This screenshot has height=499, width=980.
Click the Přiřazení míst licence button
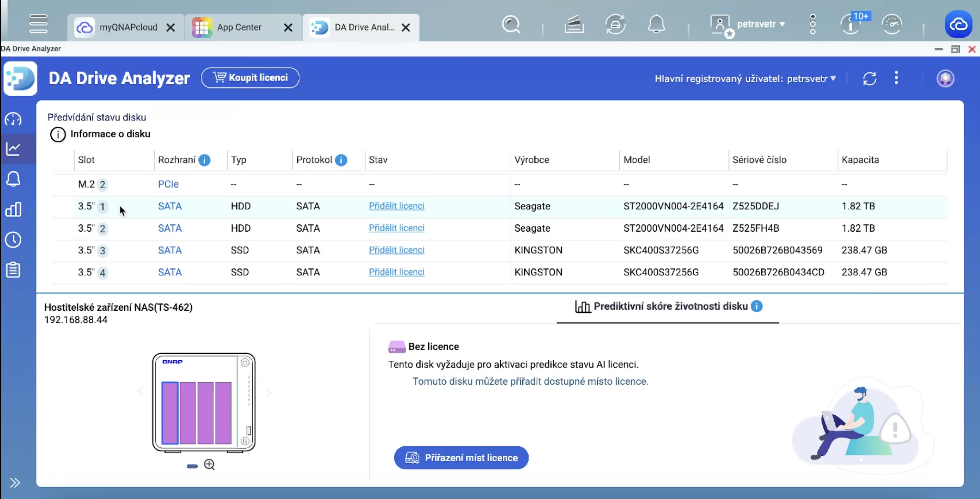pos(461,458)
